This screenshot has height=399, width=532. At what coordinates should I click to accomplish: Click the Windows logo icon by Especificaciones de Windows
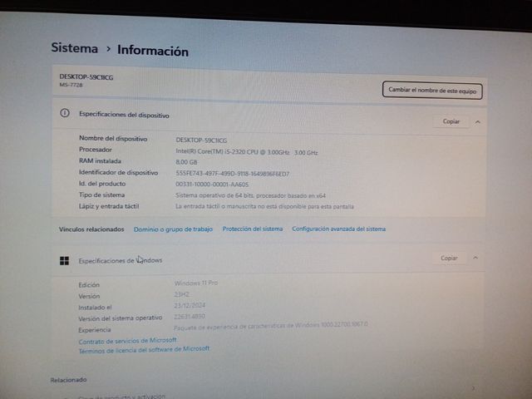(65, 260)
